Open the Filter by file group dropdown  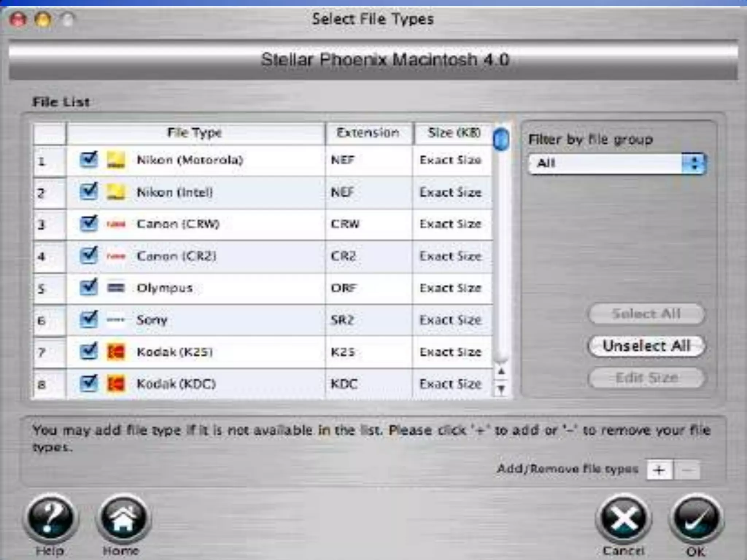618,163
